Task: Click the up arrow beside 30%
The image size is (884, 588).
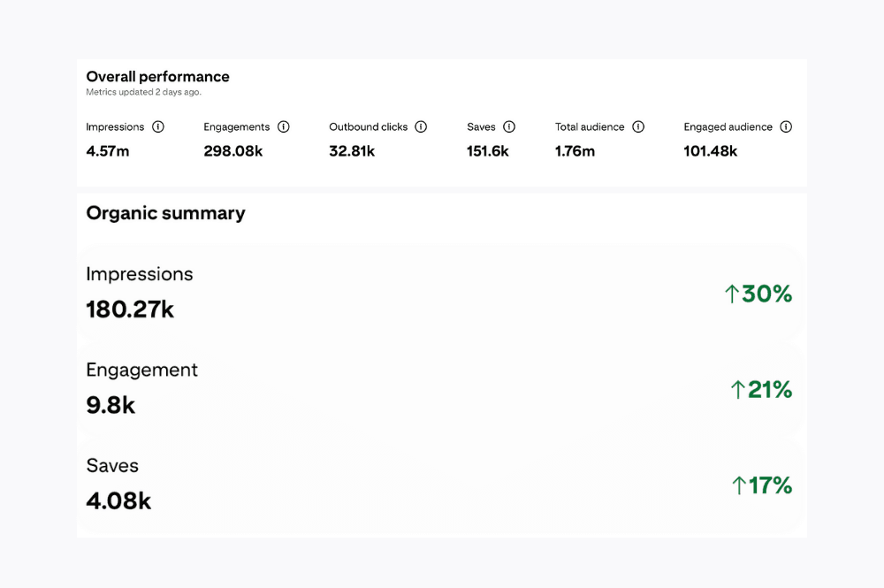Action: (x=731, y=294)
